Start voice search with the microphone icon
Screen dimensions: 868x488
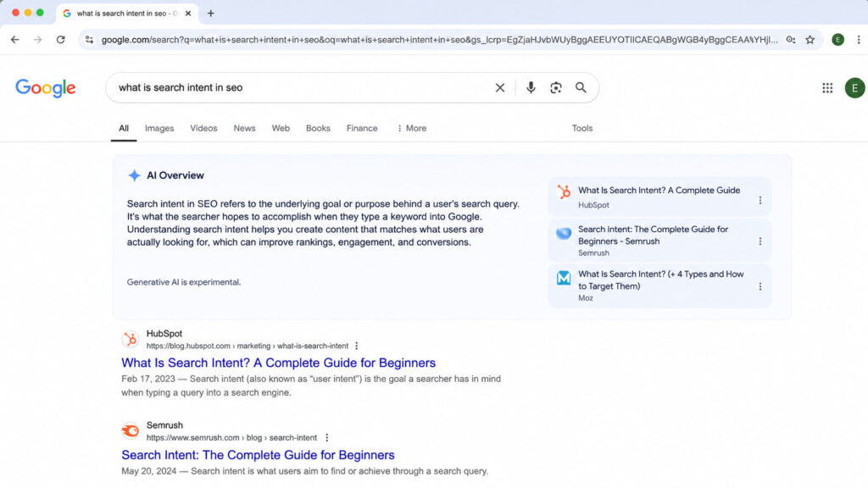tap(531, 87)
